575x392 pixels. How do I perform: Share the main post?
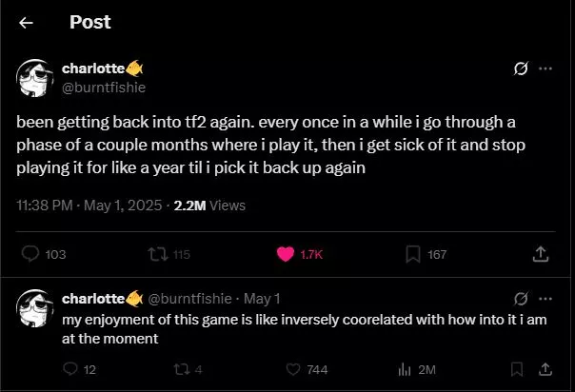(540, 254)
